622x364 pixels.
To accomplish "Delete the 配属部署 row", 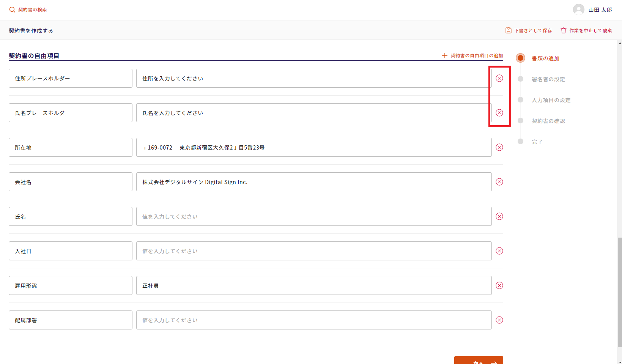I will (x=499, y=320).
